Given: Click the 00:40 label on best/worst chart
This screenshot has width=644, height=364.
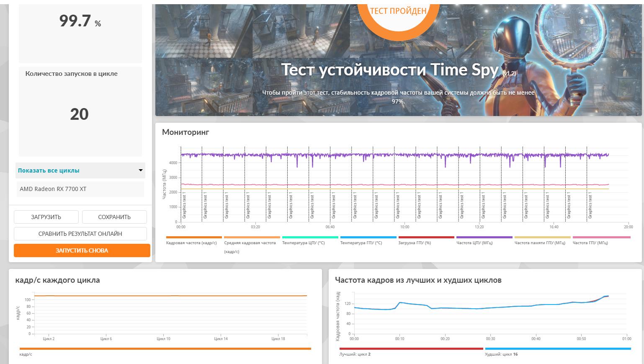Looking at the screenshot, I should (536, 339).
